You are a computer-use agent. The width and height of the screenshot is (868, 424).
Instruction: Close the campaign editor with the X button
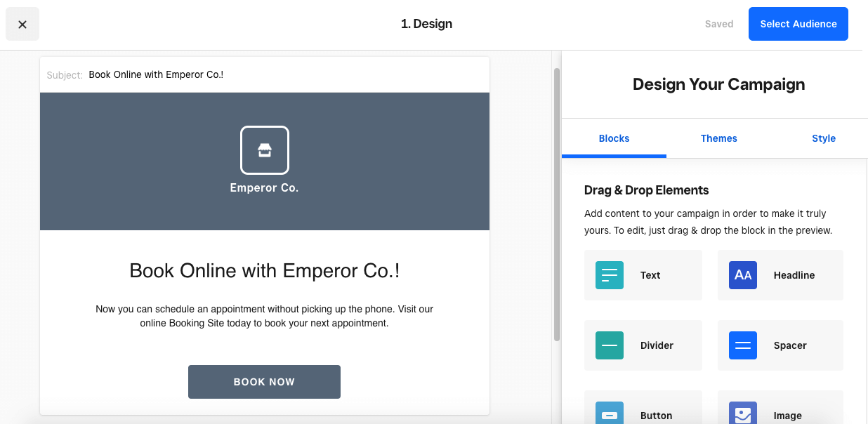pos(22,24)
